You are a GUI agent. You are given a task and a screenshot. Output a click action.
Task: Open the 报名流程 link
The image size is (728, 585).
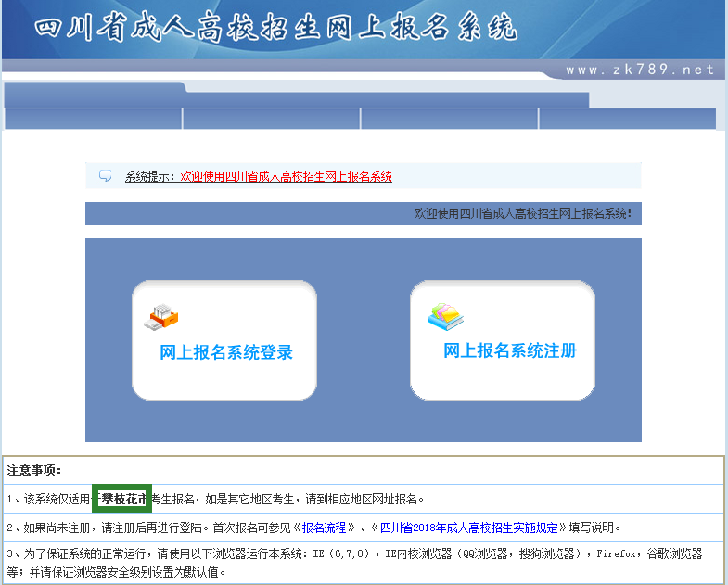tap(324, 528)
